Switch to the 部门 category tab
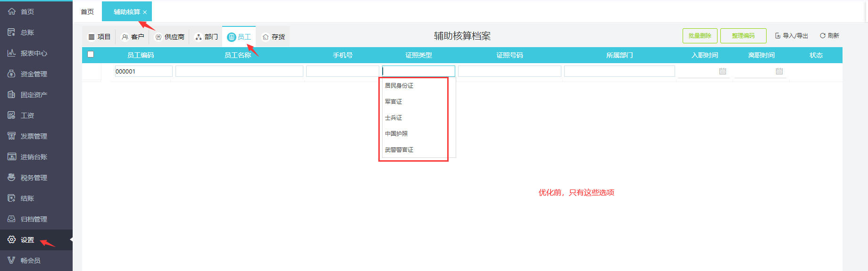Screen dimensions: 868x271 pyautogui.click(x=206, y=37)
